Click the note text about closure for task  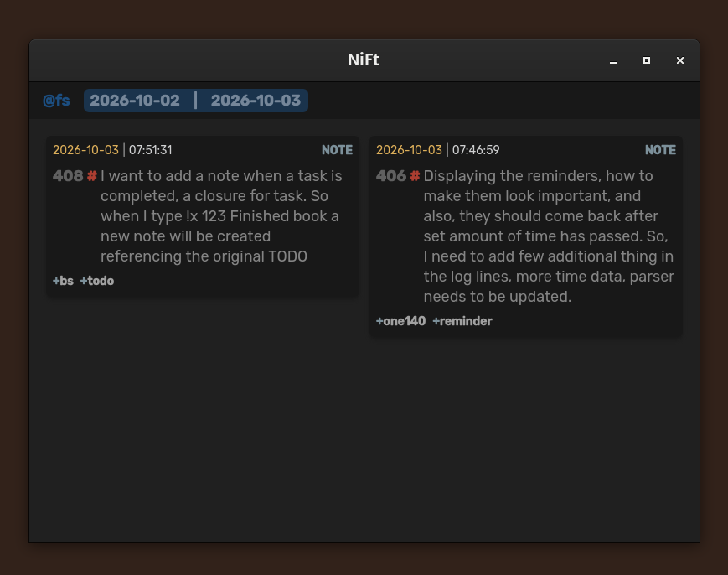point(221,216)
